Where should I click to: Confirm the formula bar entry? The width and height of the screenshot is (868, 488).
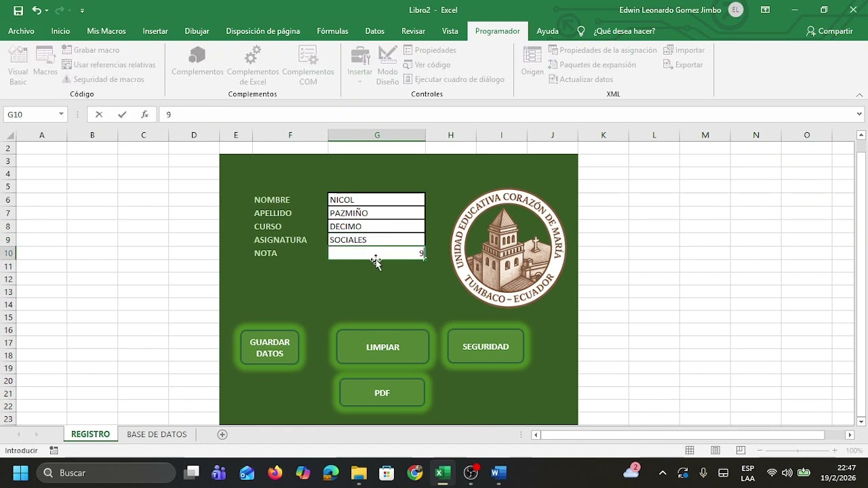[122, 115]
